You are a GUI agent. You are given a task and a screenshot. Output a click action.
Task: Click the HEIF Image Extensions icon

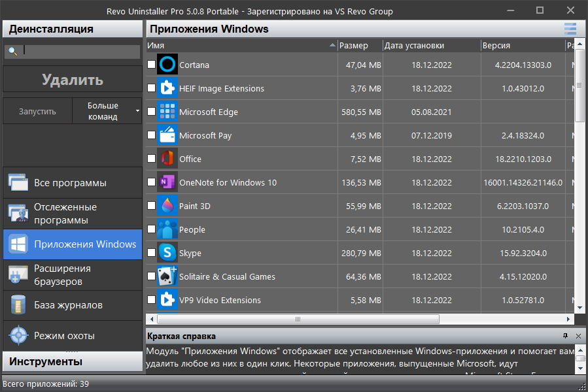pos(167,88)
